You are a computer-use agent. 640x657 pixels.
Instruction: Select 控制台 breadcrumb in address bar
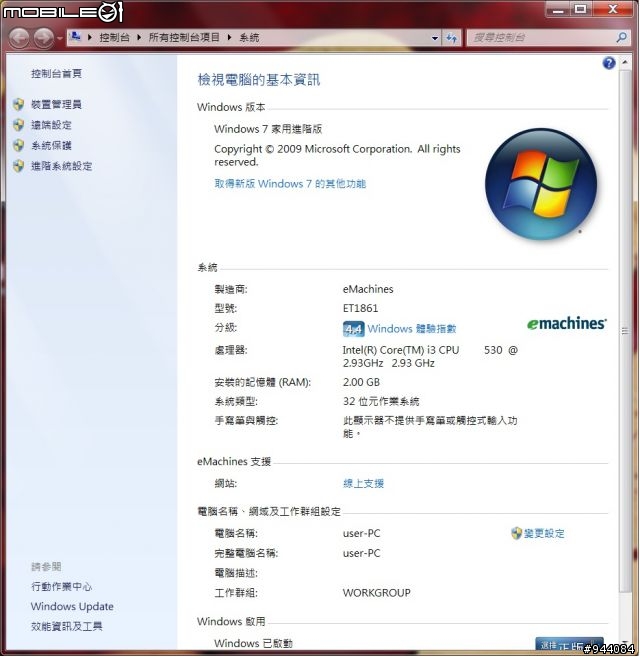(x=114, y=37)
